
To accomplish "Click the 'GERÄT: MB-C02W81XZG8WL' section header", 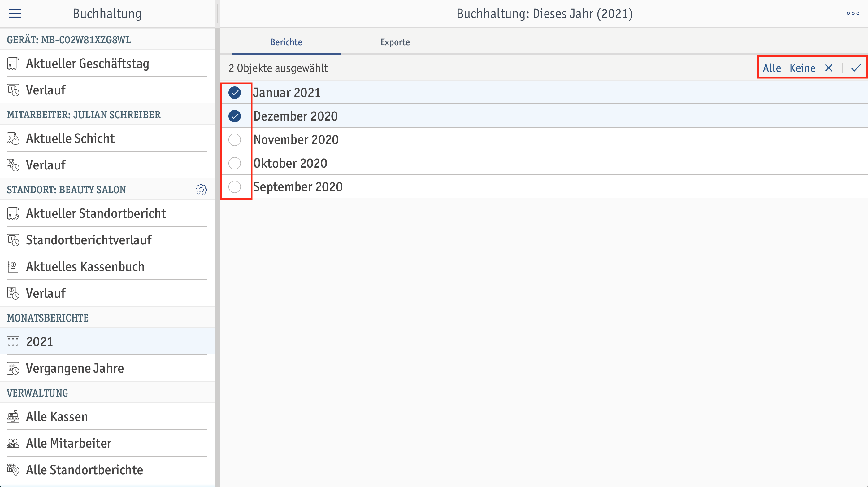I will tap(69, 40).
